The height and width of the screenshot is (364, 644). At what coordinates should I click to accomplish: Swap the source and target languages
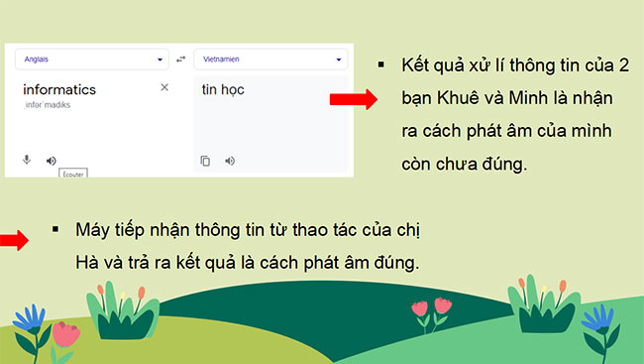pos(180,60)
